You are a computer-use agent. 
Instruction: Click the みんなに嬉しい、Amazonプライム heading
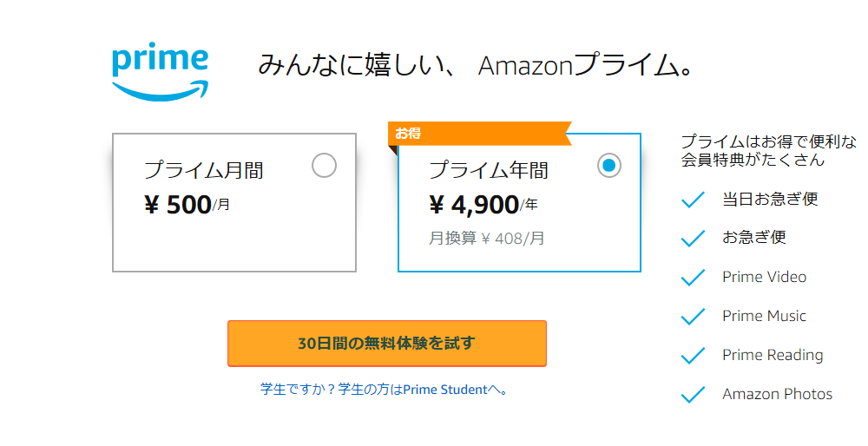coord(476,66)
